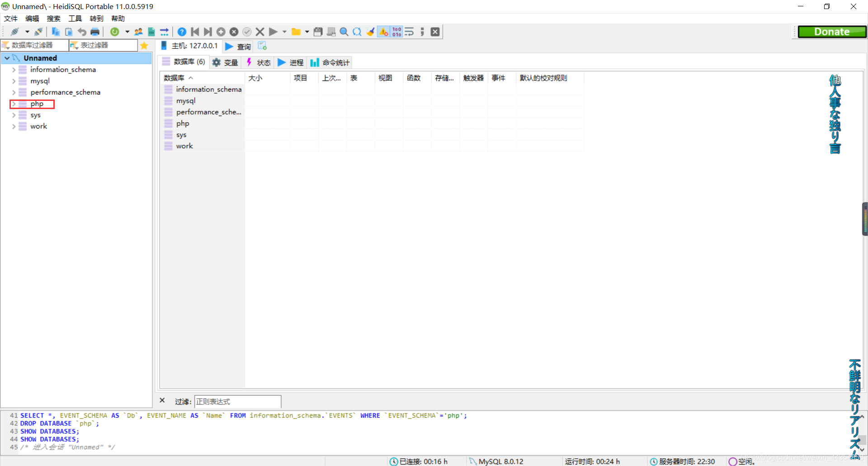Open the connect icon's dropdown arrow
868x466 pixels.
point(27,32)
